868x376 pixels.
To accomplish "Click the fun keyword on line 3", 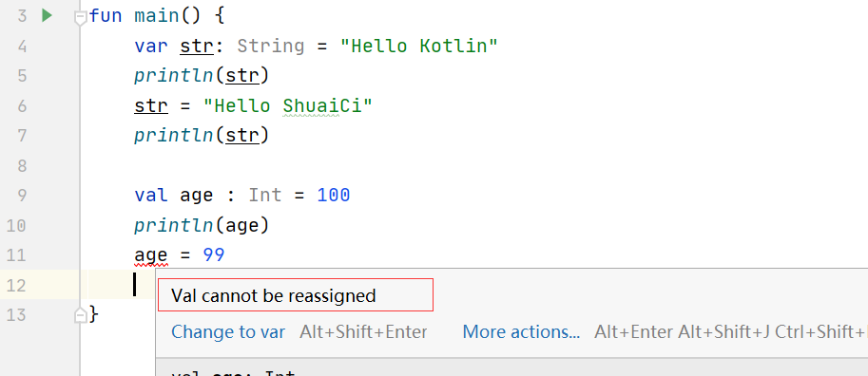I will click(x=106, y=16).
